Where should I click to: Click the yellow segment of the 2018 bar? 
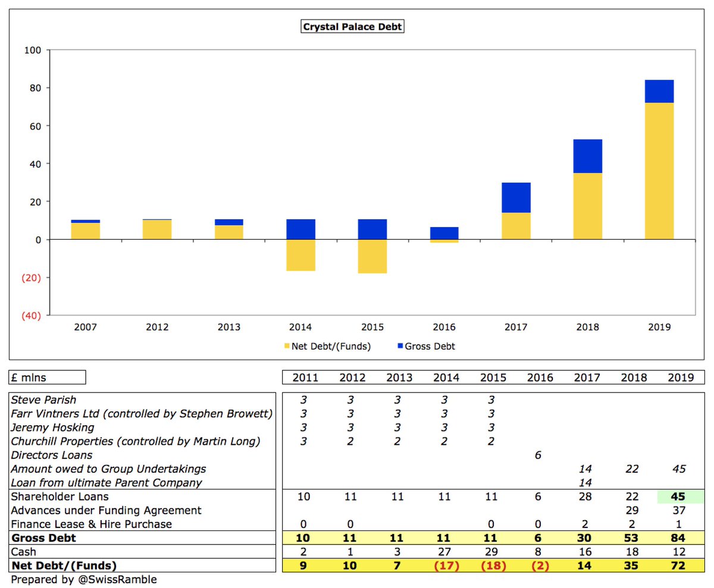[x=588, y=206]
